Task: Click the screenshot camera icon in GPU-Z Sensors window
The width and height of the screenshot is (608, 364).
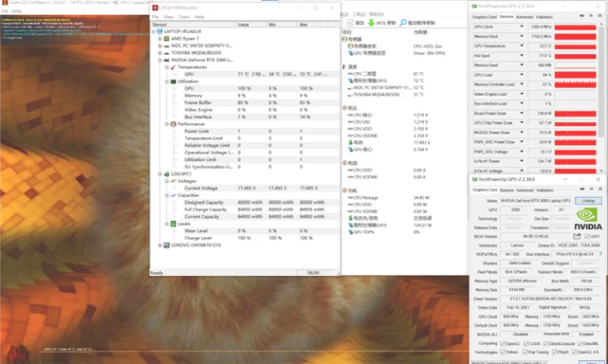Action: 581,16
